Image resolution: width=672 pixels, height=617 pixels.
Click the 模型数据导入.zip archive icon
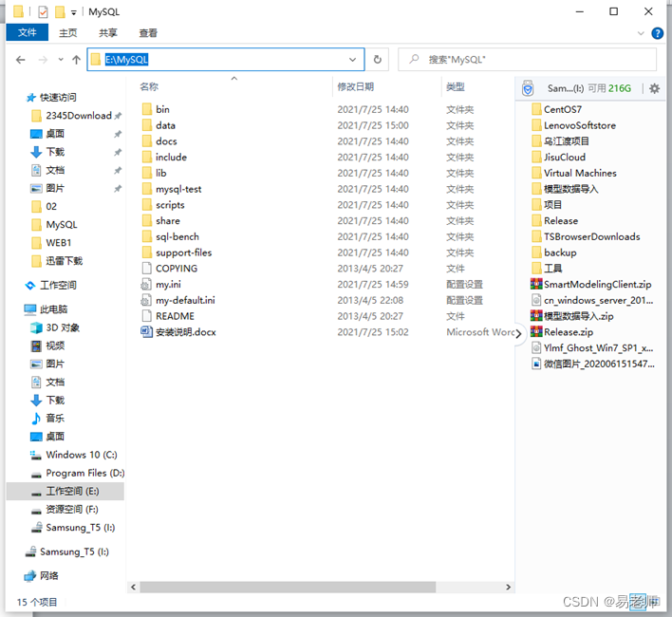click(536, 316)
